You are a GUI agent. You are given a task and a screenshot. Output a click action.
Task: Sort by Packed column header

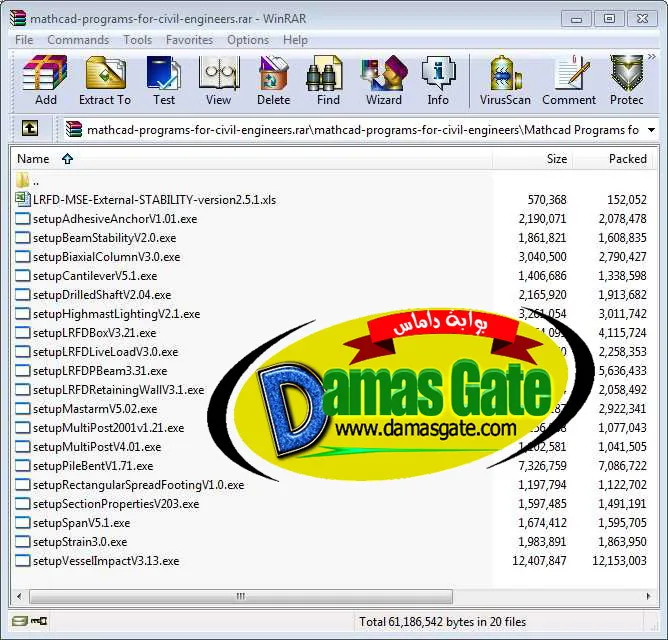[613, 159]
